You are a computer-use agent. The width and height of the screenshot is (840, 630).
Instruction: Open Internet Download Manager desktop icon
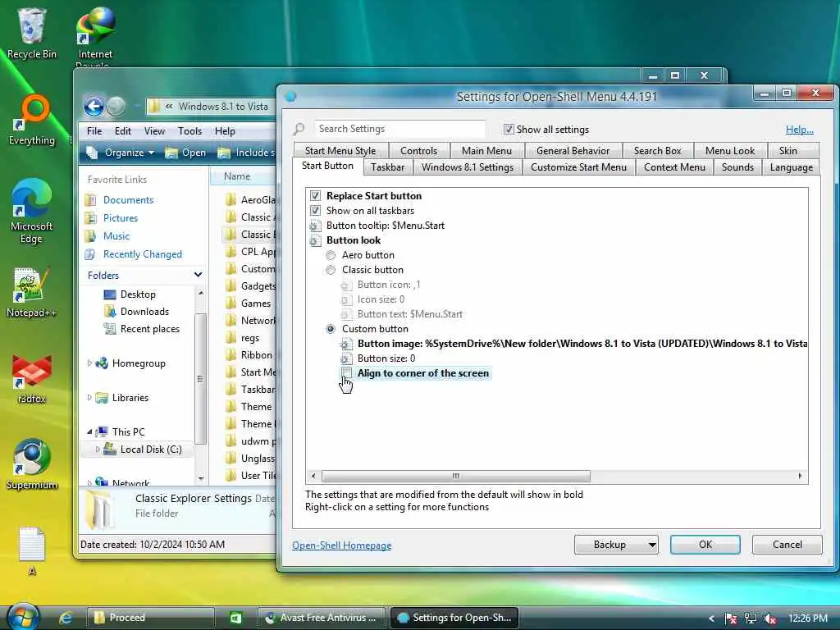95,32
